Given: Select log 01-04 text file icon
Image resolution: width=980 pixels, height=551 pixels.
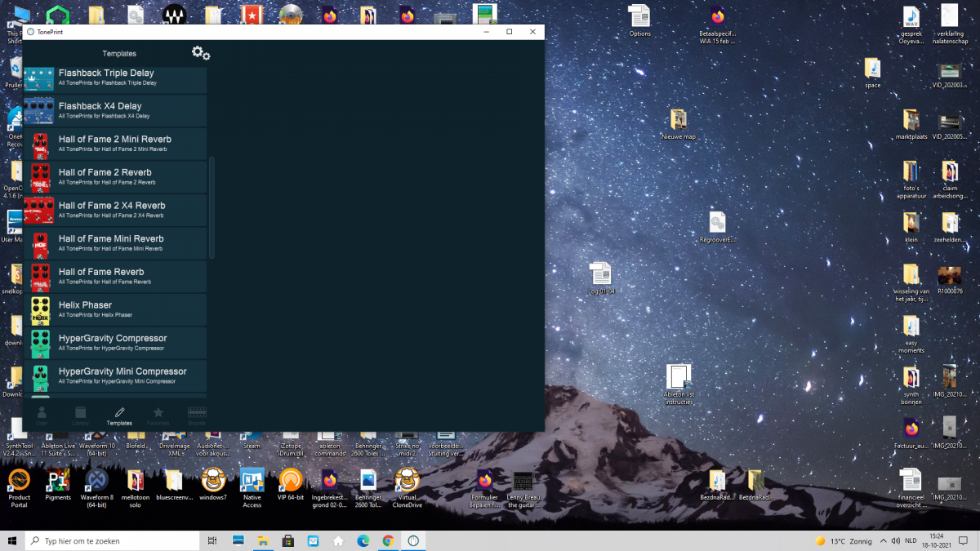Looking at the screenshot, I should pos(601,278).
